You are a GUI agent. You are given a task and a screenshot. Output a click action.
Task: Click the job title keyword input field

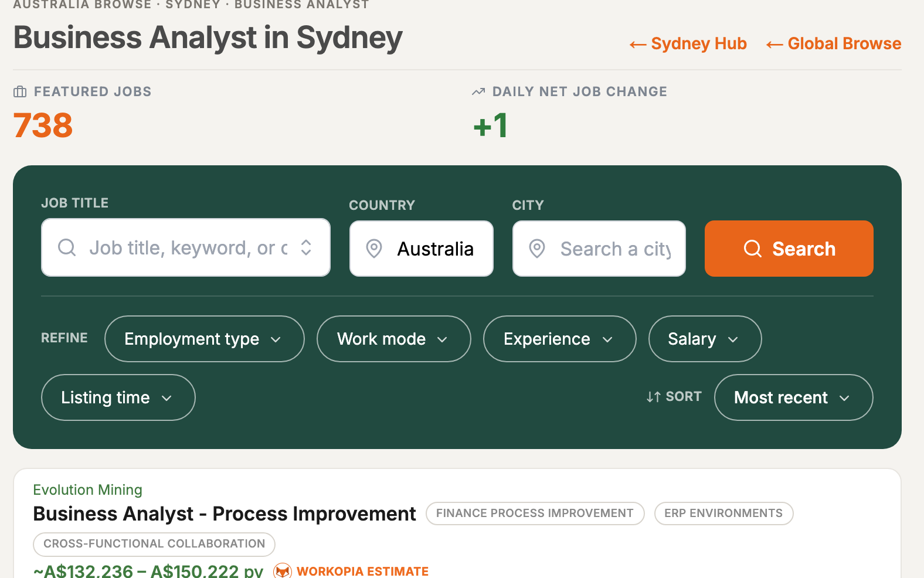[186, 247]
